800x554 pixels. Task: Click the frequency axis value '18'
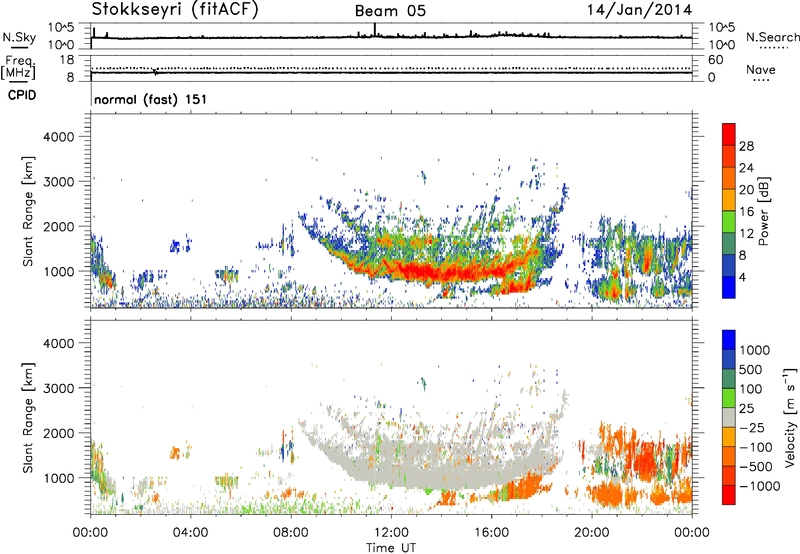(67, 60)
